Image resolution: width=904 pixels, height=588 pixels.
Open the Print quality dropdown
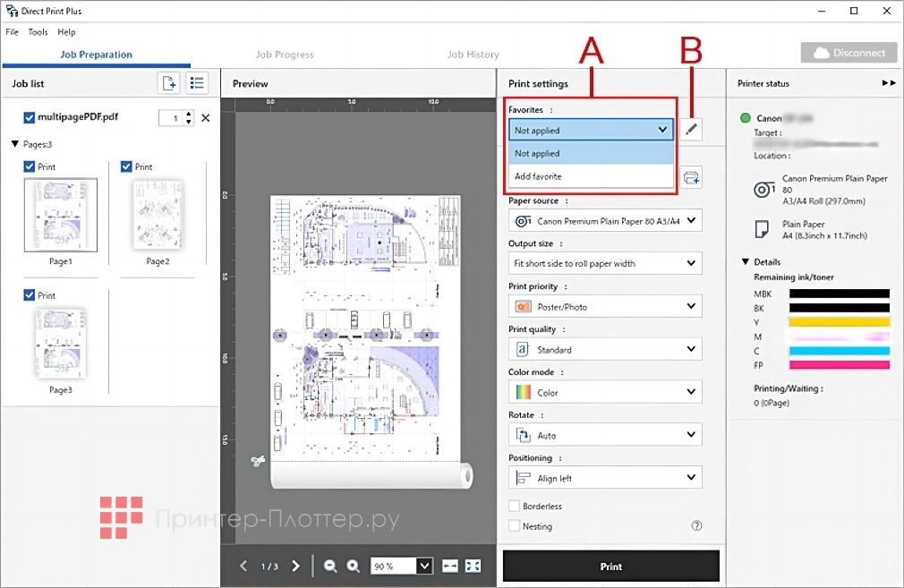coord(604,349)
